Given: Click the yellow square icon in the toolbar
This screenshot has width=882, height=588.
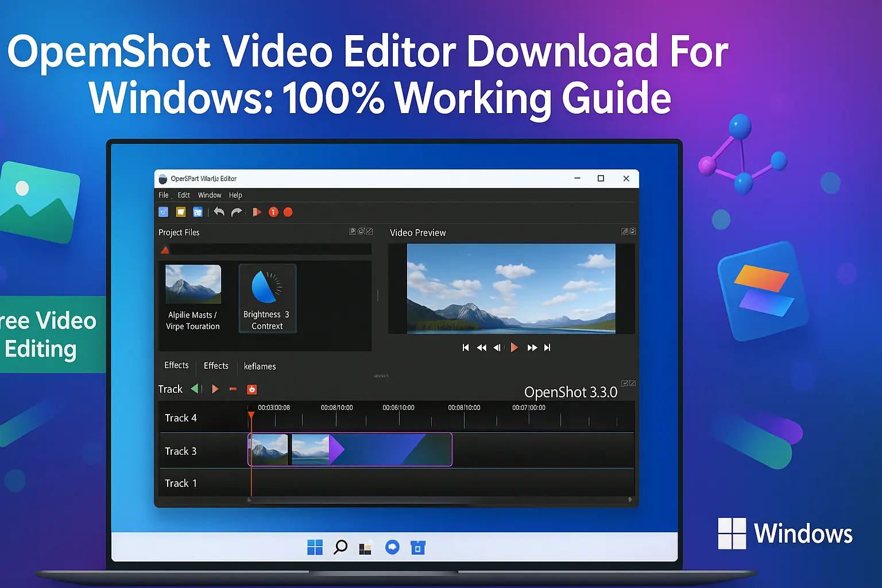Looking at the screenshot, I should click(181, 212).
